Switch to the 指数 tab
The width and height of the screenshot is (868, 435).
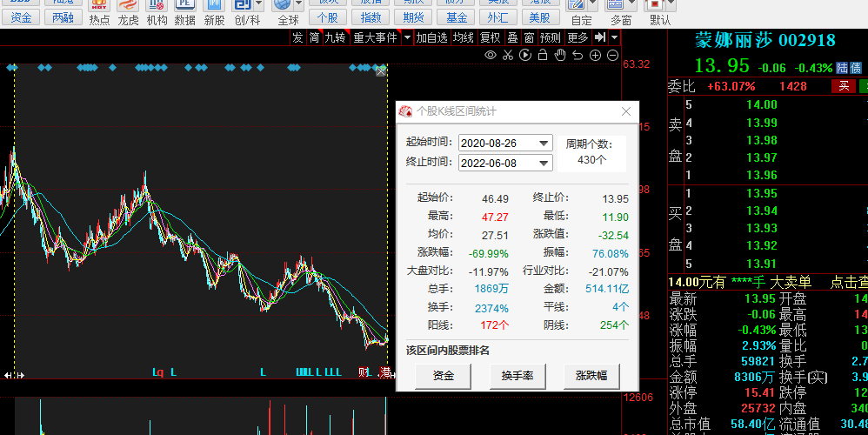pos(371,17)
